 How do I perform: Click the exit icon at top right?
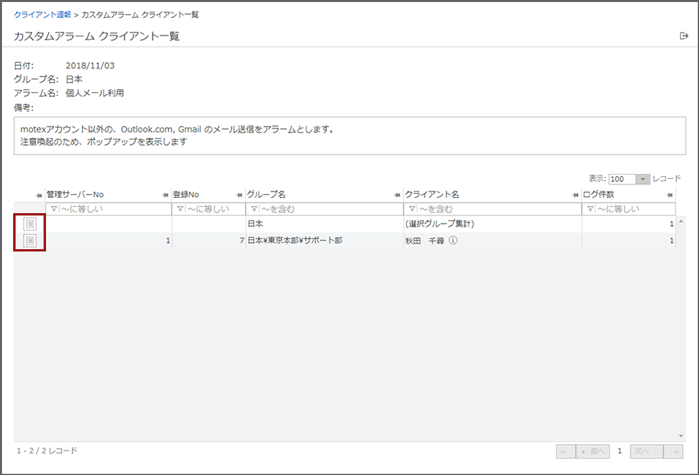point(683,36)
